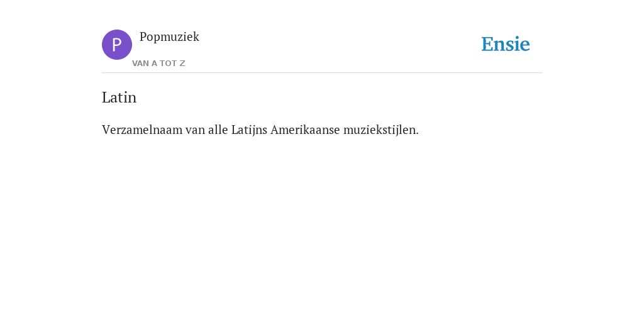Click the word Amerikaanse in the definition

(x=305, y=130)
